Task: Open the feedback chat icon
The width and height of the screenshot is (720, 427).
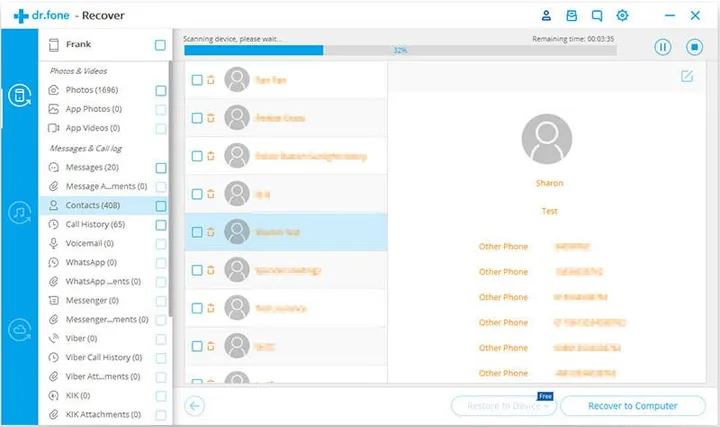Action: (x=597, y=16)
